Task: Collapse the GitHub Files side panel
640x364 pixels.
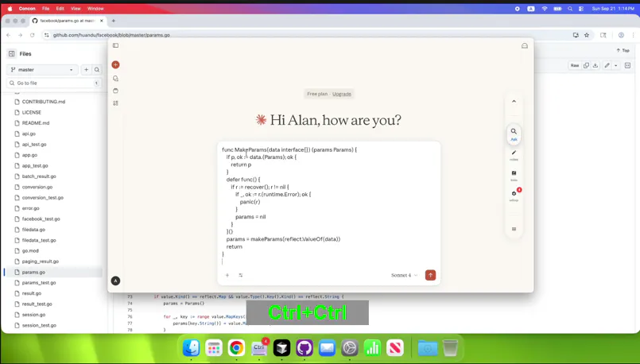Action: (11, 53)
